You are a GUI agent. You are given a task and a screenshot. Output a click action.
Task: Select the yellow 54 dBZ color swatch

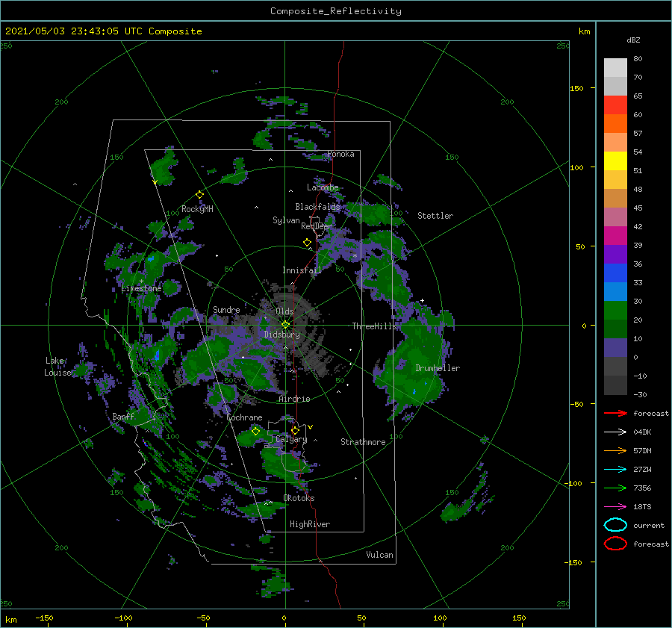tap(615, 161)
